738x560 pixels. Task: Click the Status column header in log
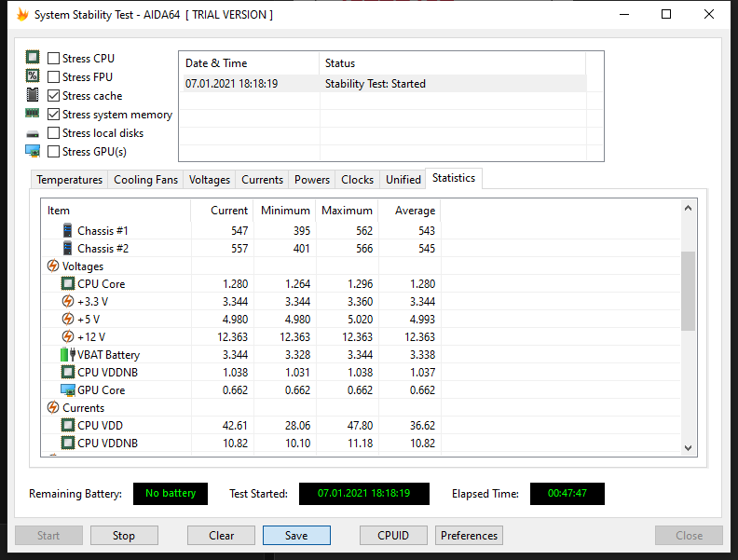[452, 63]
